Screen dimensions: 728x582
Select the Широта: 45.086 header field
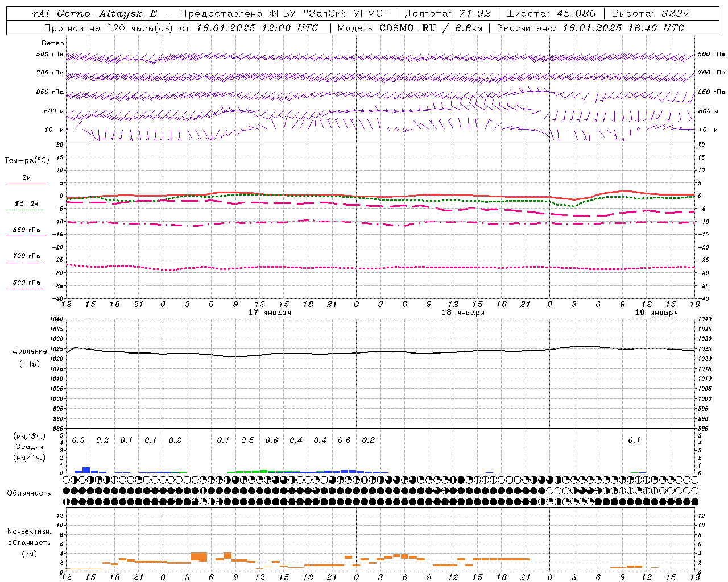(551, 14)
